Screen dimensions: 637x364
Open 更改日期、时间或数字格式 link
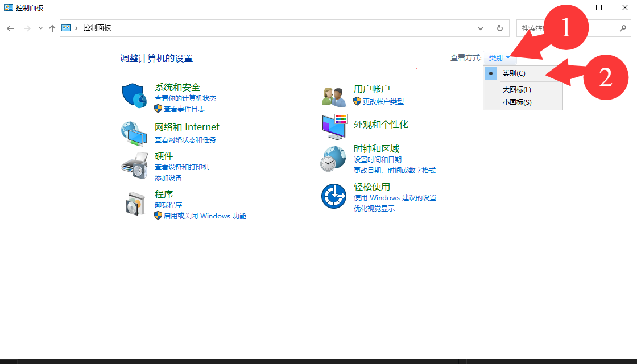click(x=394, y=171)
